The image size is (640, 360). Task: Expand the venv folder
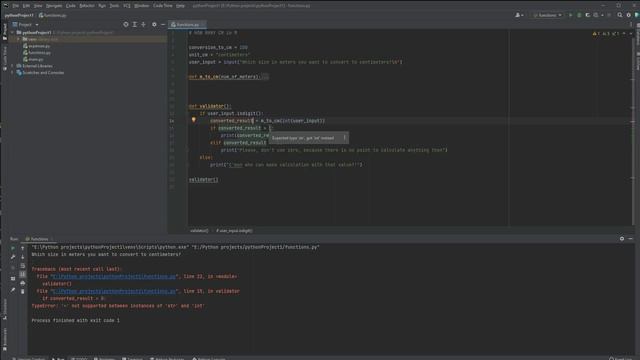[18, 39]
